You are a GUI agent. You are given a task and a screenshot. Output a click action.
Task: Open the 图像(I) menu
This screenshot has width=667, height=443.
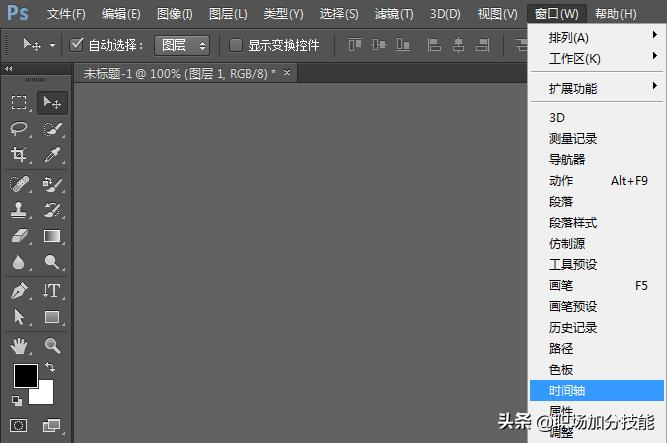(175, 14)
